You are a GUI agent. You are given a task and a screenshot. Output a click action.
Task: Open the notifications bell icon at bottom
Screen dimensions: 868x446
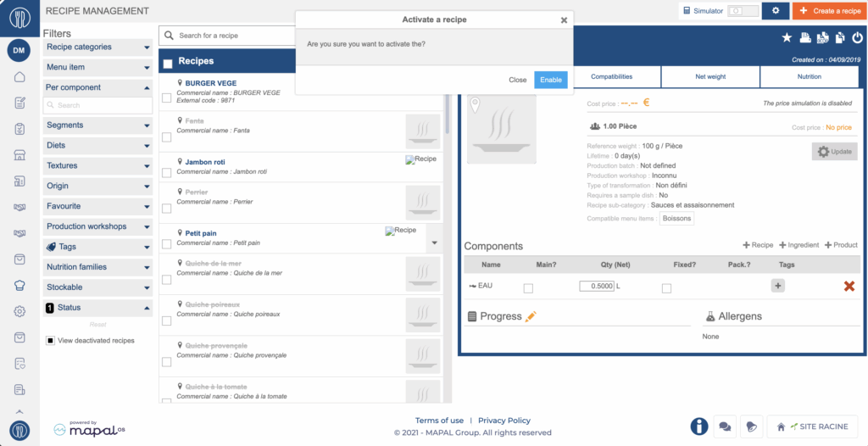coord(751,426)
